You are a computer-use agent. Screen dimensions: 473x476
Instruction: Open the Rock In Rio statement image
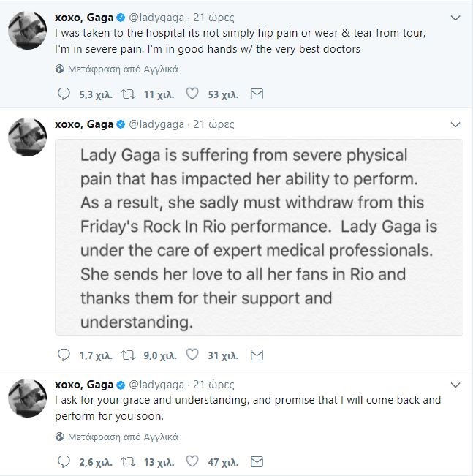coord(259,237)
